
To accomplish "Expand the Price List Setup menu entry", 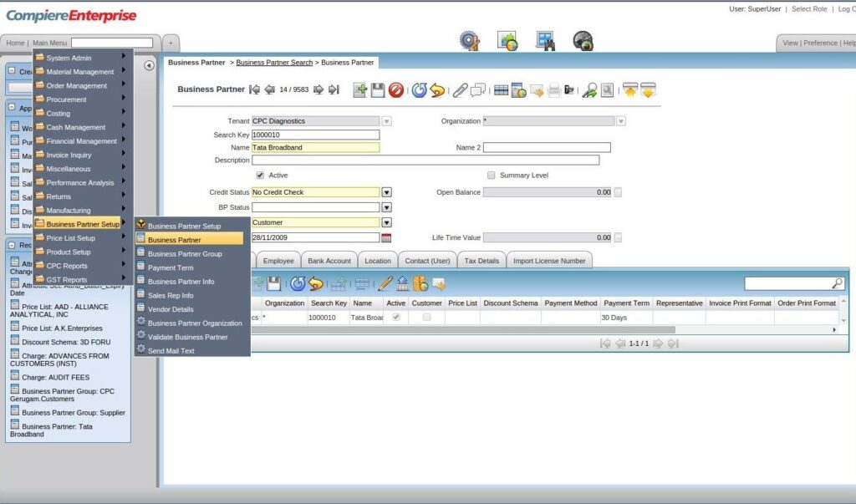I will (69, 237).
